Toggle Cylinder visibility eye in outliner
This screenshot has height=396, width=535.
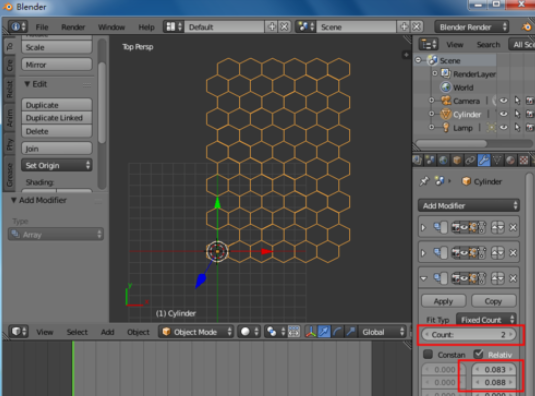pos(504,114)
